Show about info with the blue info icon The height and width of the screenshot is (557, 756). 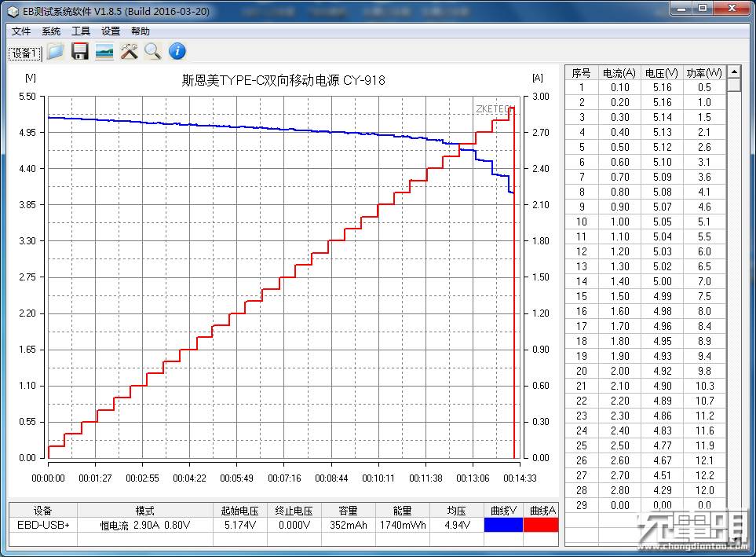[x=177, y=51]
